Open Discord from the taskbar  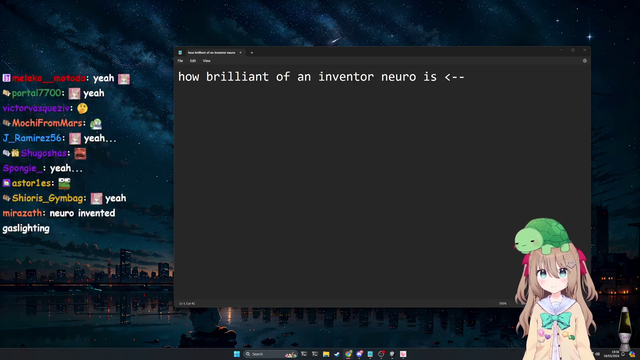[359, 354]
